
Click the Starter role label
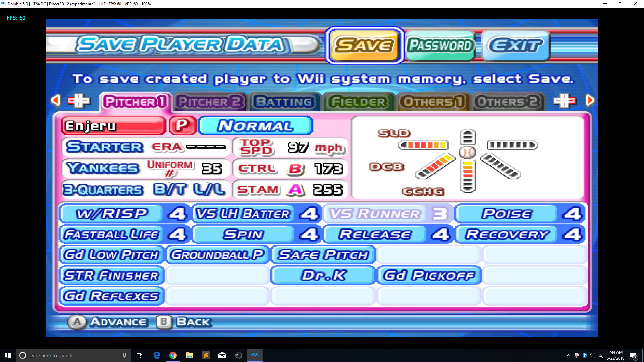coord(105,147)
